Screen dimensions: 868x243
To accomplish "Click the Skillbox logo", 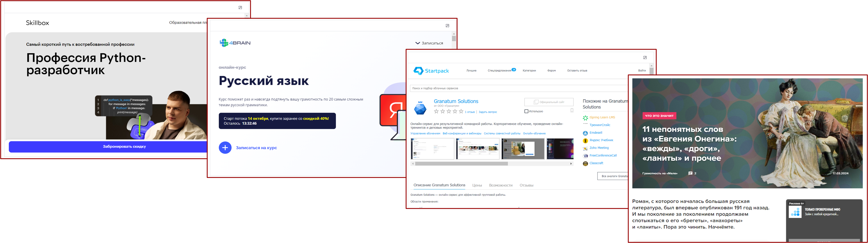I will [38, 23].
